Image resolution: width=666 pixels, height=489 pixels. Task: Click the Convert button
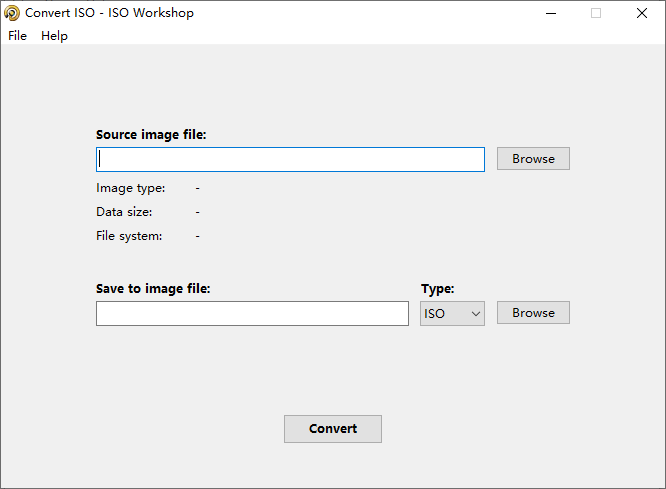point(333,429)
